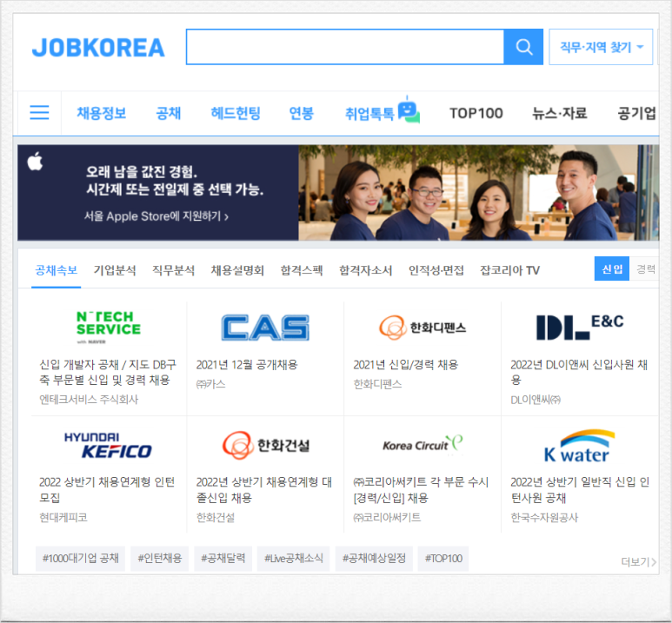Screen dimensions: 672x623
Task: Click company name 한화건설 below posting
Action: point(216,517)
